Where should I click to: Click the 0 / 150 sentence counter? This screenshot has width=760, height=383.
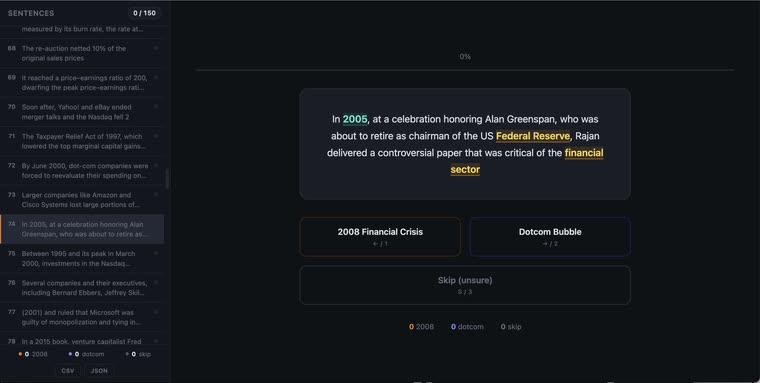144,13
